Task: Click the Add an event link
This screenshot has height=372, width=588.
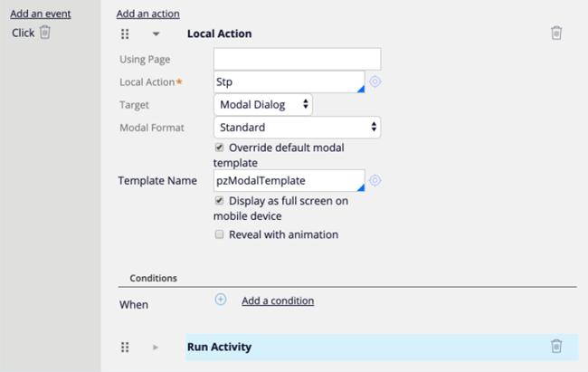Action: coord(40,14)
